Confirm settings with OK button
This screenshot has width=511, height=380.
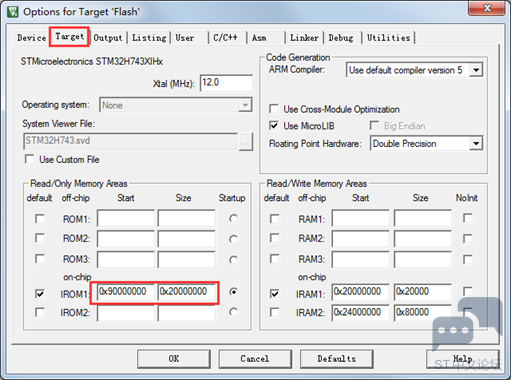click(x=174, y=359)
